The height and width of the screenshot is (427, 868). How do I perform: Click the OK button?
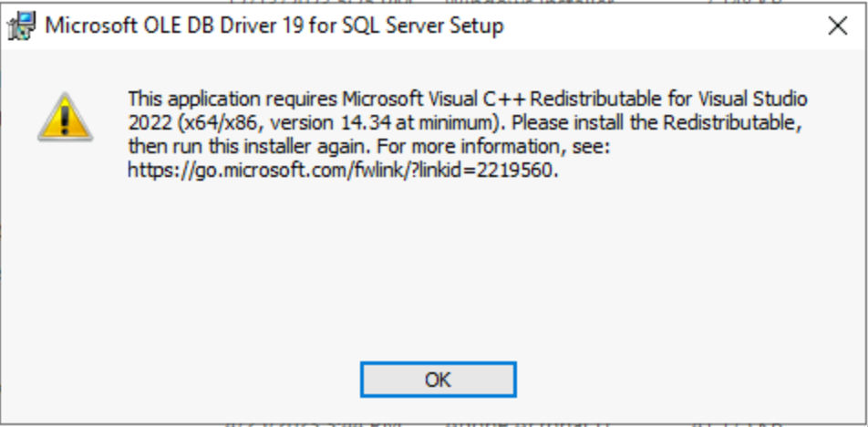pos(438,380)
